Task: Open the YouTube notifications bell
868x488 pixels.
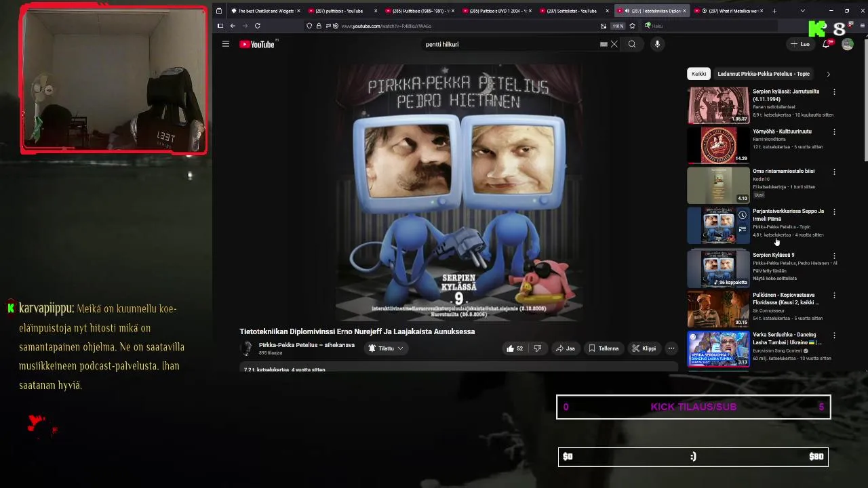Action: tap(826, 44)
